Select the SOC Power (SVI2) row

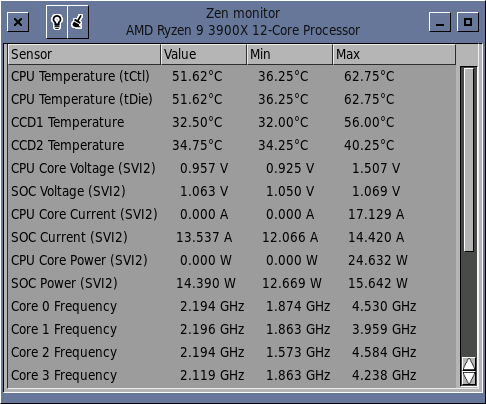pyautogui.click(x=232, y=283)
